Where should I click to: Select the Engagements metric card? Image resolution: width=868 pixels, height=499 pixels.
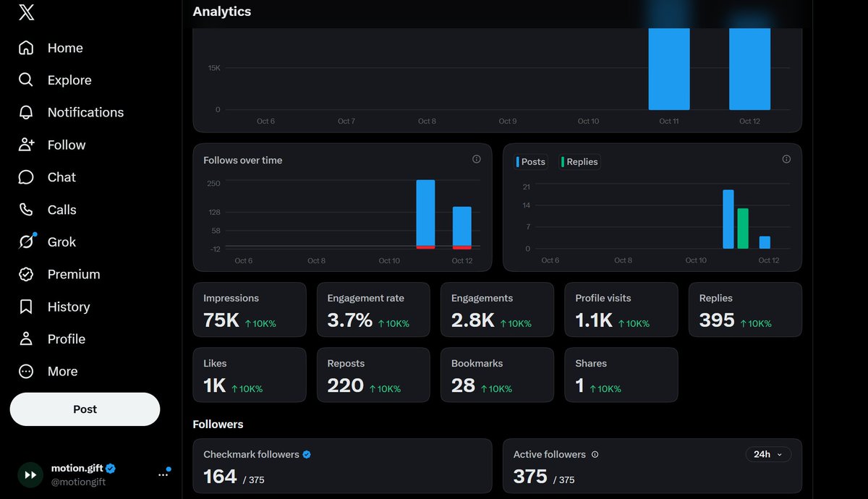pyautogui.click(x=497, y=310)
